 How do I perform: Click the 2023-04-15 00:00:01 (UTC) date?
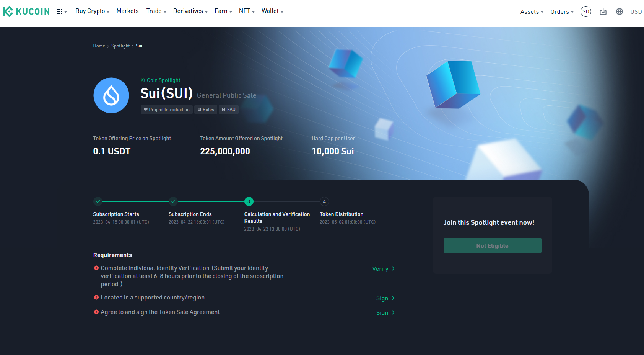point(121,222)
